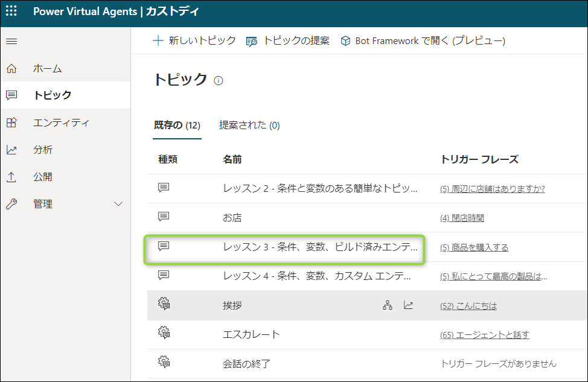588x382 pixels.
Task: Open the app launcher waffle icon
Action: [11, 11]
